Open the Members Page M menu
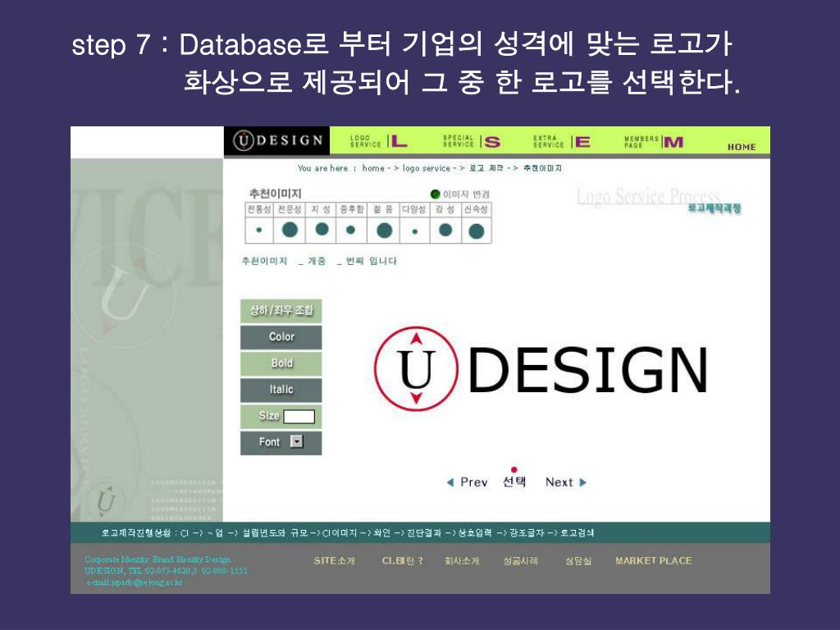Viewport: 840px width, 630px height. pos(654,141)
